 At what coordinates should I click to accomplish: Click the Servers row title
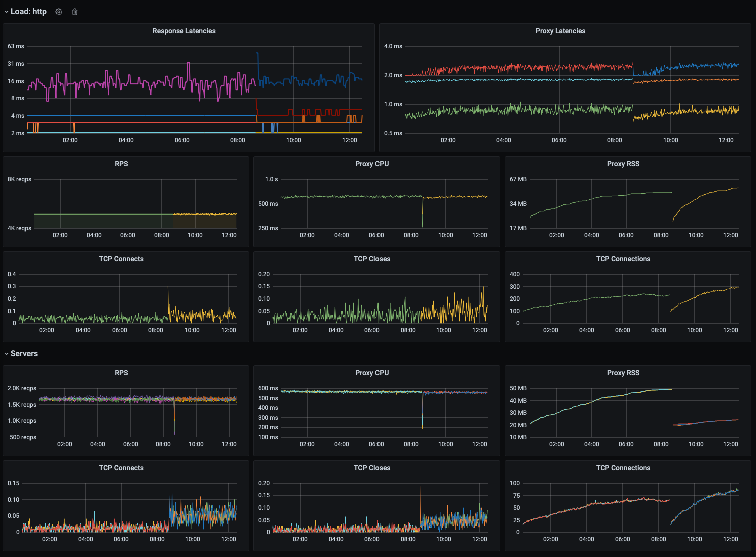[24, 353]
